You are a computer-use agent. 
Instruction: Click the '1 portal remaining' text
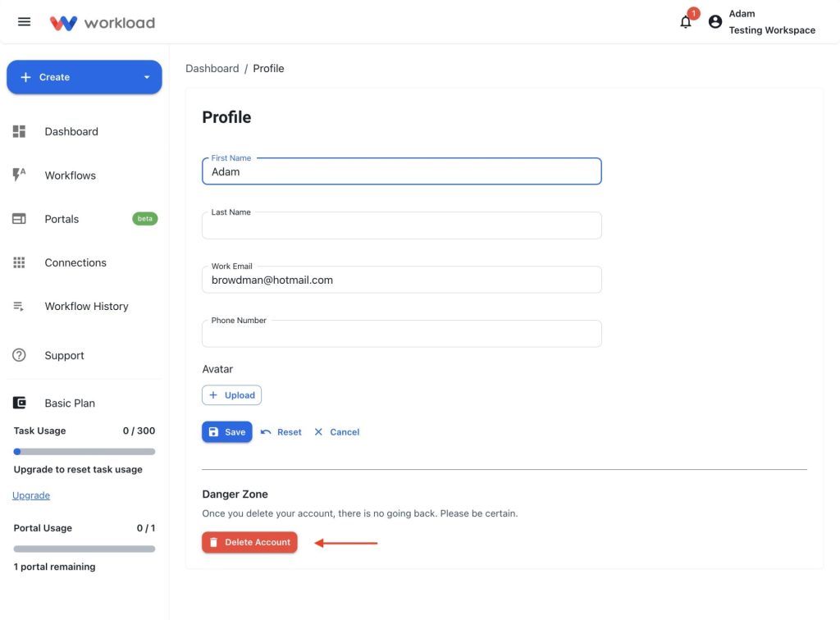(x=55, y=567)
